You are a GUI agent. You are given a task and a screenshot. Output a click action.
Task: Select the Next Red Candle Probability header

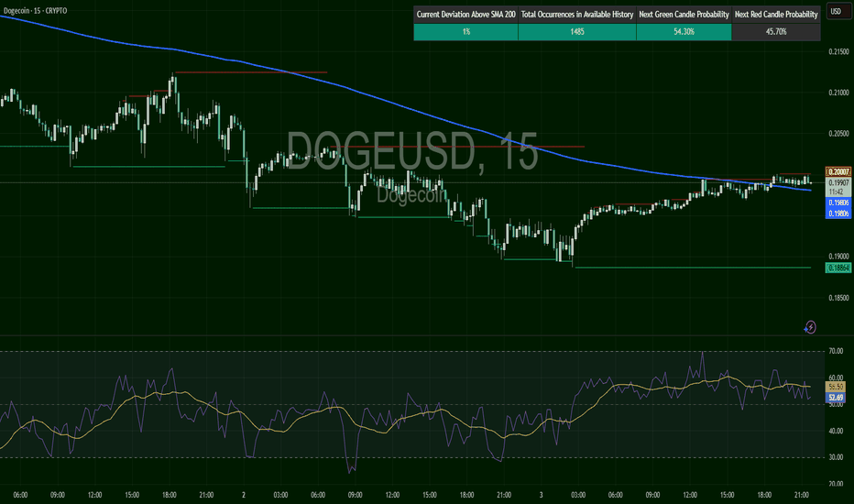[776, 15]
